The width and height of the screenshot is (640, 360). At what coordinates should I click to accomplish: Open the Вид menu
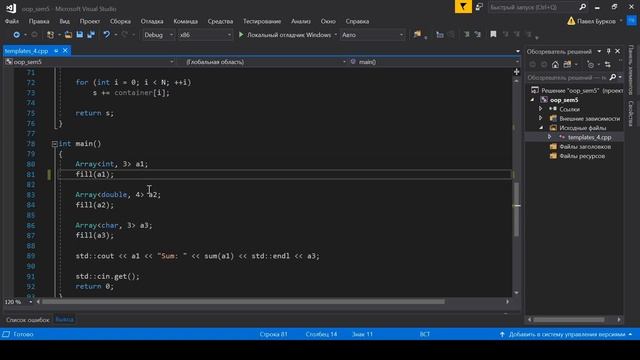point(64,21)
